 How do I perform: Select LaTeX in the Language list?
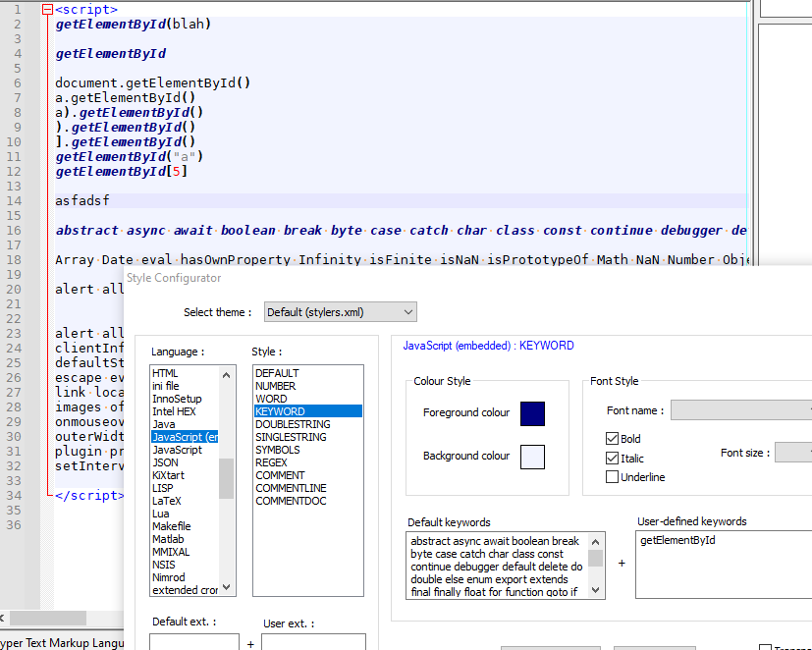tap(167, 501)
